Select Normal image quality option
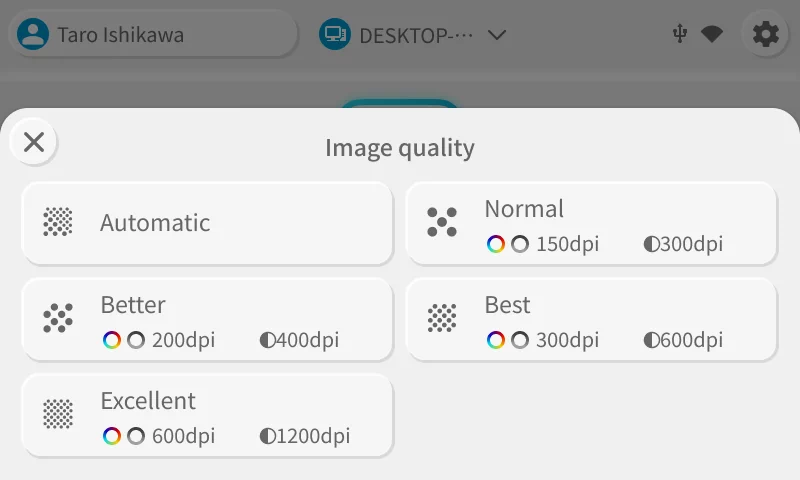Image resolution: width=800 pixels, height=480 pixels. click(x=591, y=223)
